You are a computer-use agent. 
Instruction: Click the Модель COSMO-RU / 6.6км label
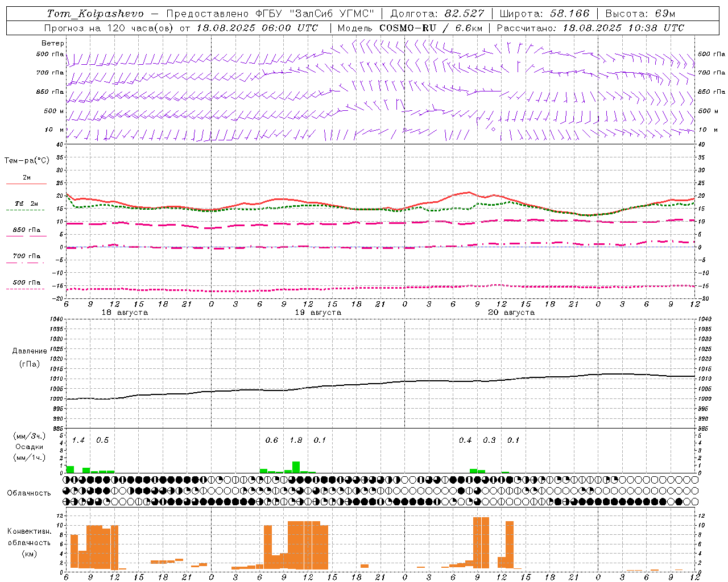[410, 27]
